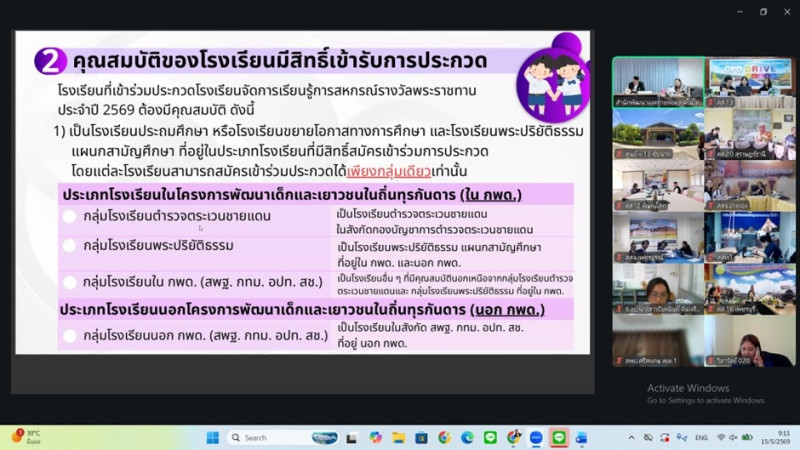Select the top-left active speaker video tile
This screenshot has height=450, width=800.
point(659,82)
